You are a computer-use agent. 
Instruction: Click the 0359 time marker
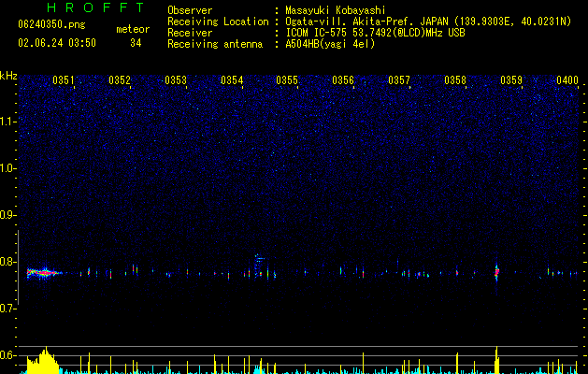click(511, 80)
